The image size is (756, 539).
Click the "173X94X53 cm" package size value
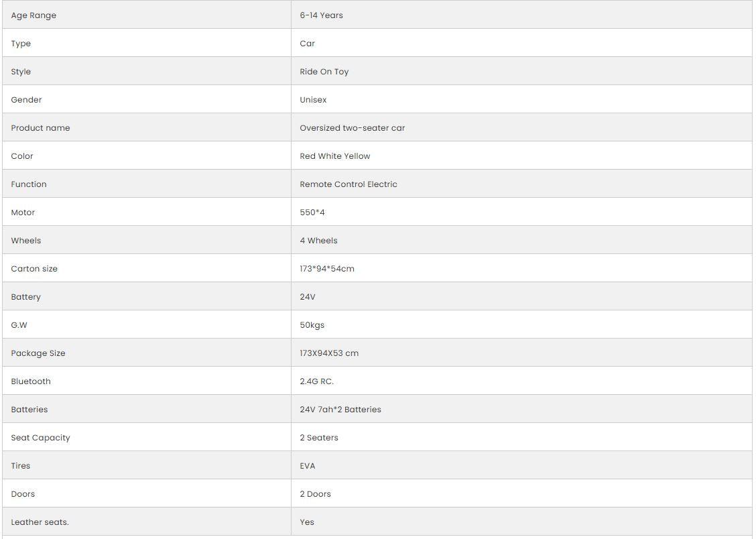329,353
